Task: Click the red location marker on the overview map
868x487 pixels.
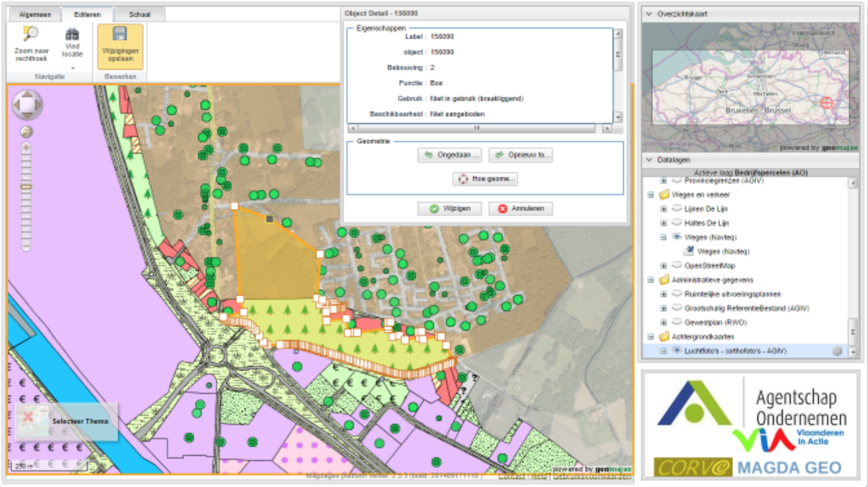Action: click(827, 103)
